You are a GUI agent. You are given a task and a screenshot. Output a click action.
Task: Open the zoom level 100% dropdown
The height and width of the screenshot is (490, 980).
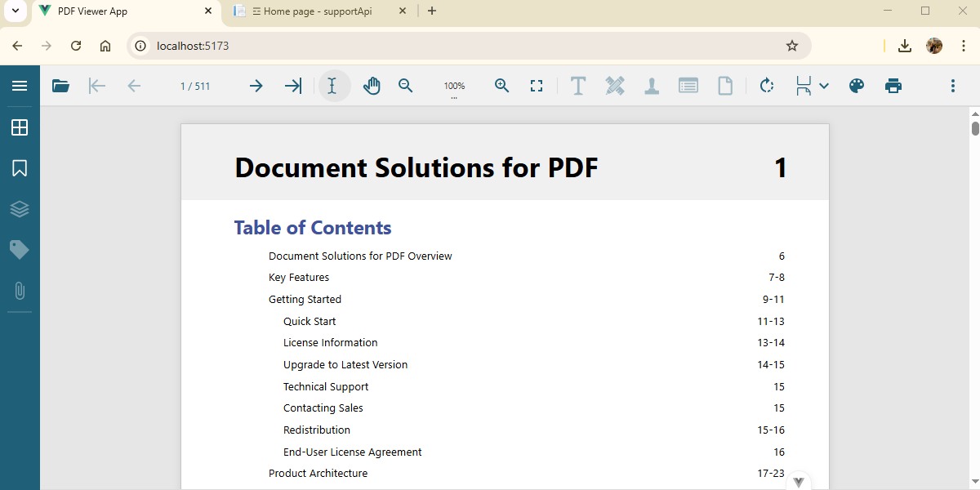coord(454,87)
